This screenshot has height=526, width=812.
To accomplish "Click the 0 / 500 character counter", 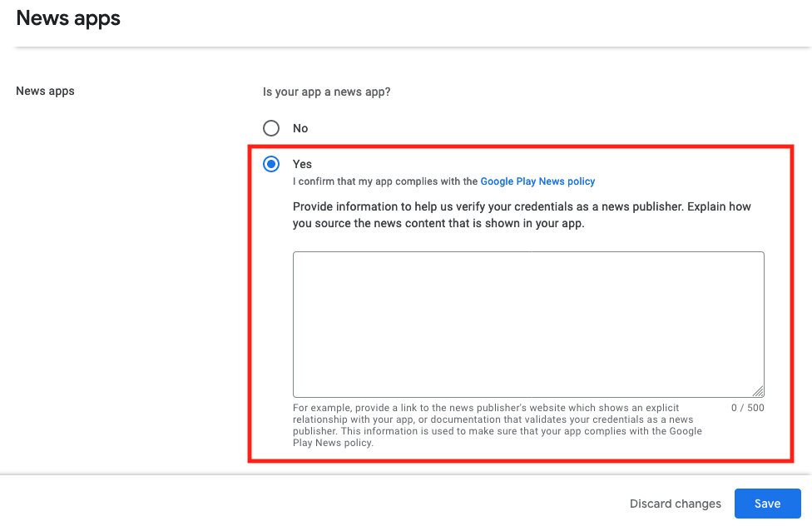I will tap(747, 408).
